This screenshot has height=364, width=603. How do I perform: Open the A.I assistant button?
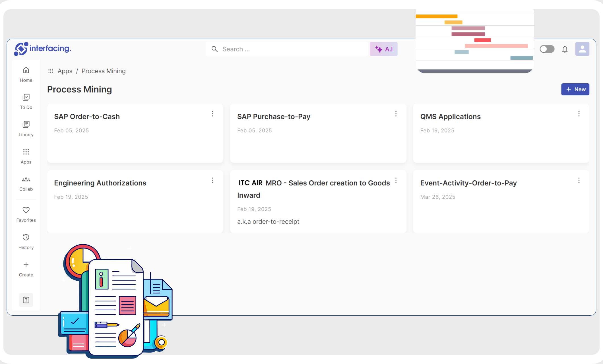point(383,49)
